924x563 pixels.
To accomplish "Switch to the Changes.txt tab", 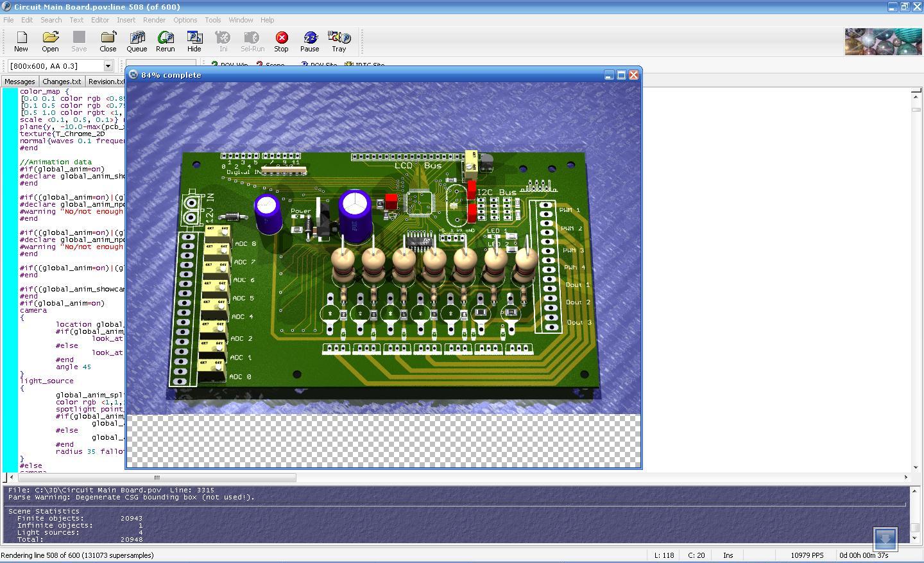I will pos(62,82).
